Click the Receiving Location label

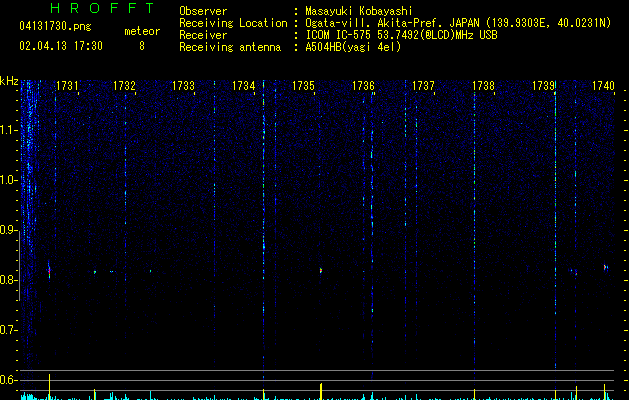pos(233,23)
